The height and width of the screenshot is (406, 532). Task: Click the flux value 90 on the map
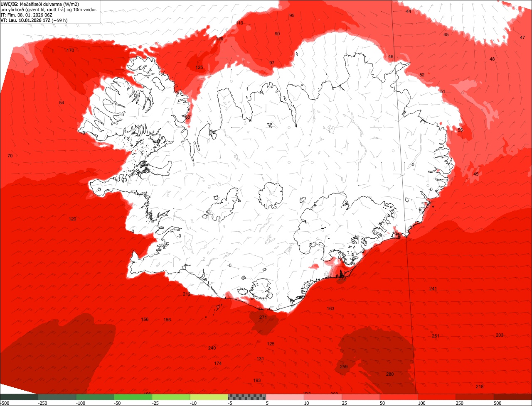[277, 34]
